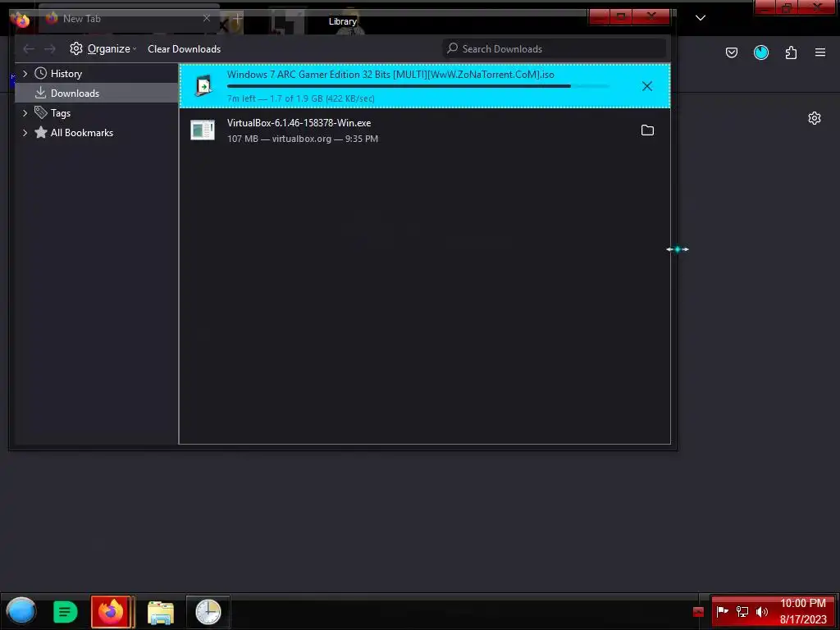Open the Firefox downloads progress indicator
The height and width of the screenshot is (630, 840).
pyautogui.click(x=760, y=52)
